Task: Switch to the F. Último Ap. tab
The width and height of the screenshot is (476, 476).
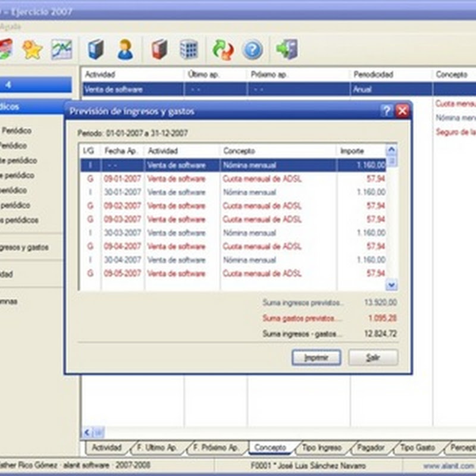Action: point(156,448)
